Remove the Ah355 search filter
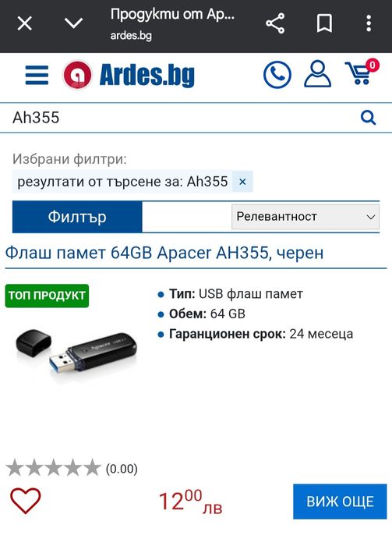This screenshot has height=546, width=392. [x=242, y=182]
